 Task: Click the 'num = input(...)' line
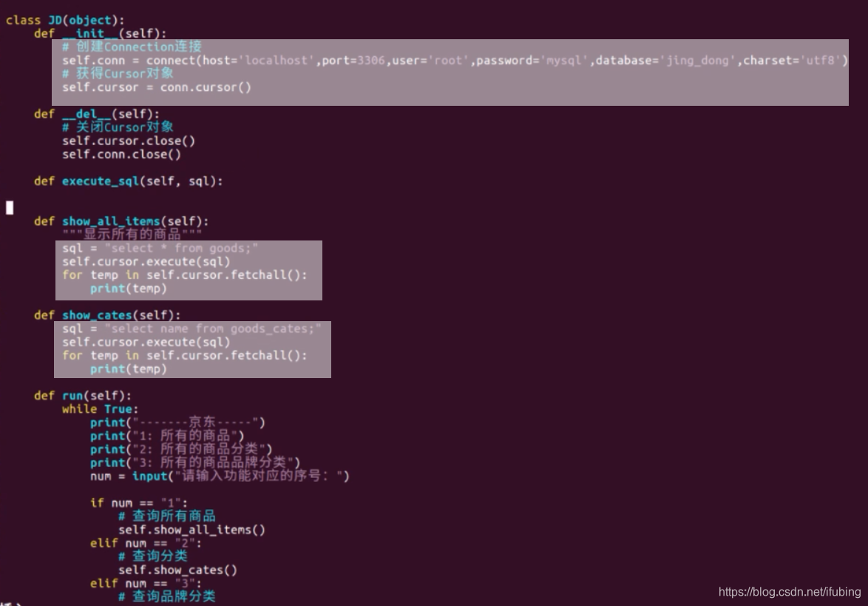tap(220, 477)
